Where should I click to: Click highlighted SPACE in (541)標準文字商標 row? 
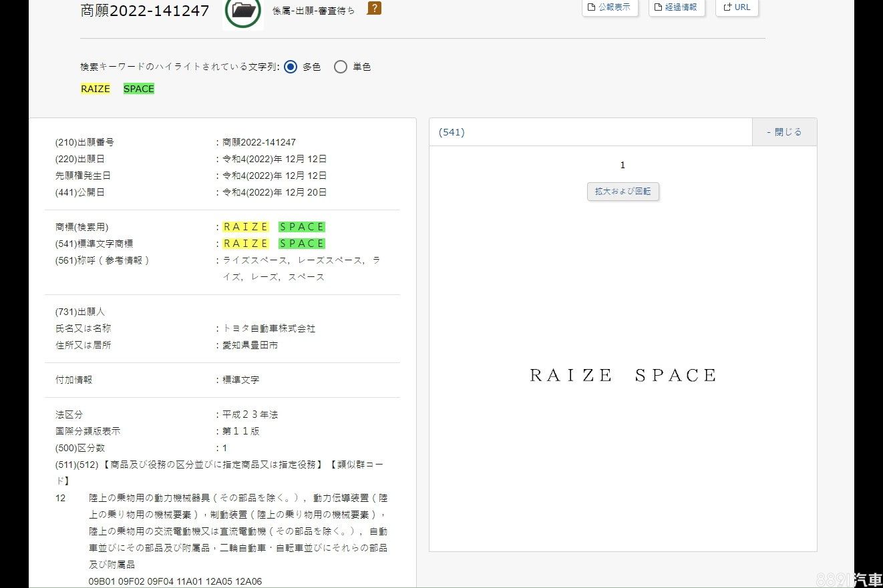pyautogui.click(x=302, y=244)
